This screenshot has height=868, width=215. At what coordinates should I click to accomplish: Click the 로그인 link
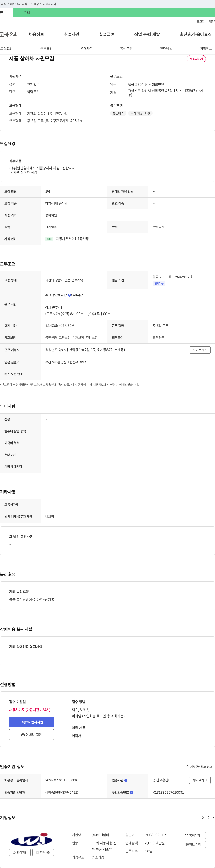click(x=200, y=21)
